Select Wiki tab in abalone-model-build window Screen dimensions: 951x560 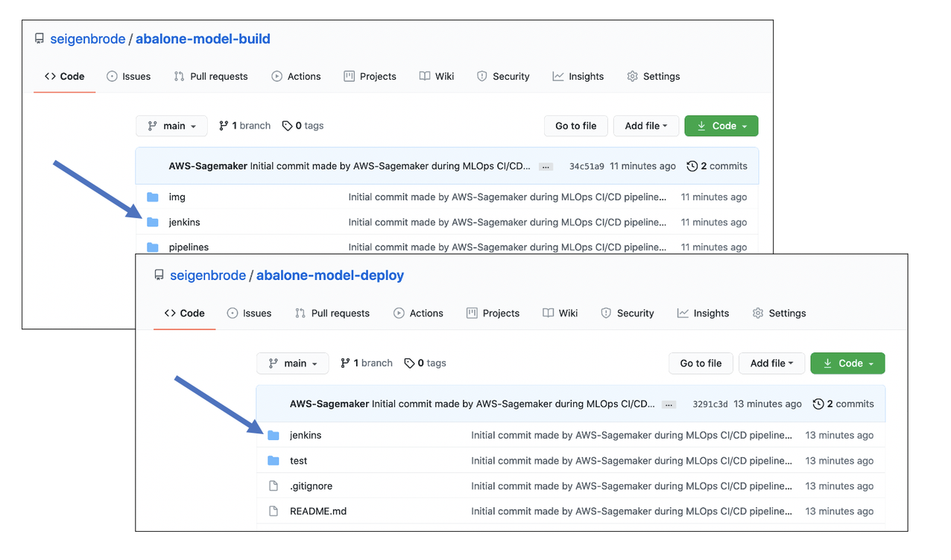pyautogui.click(x=437, y=76)
